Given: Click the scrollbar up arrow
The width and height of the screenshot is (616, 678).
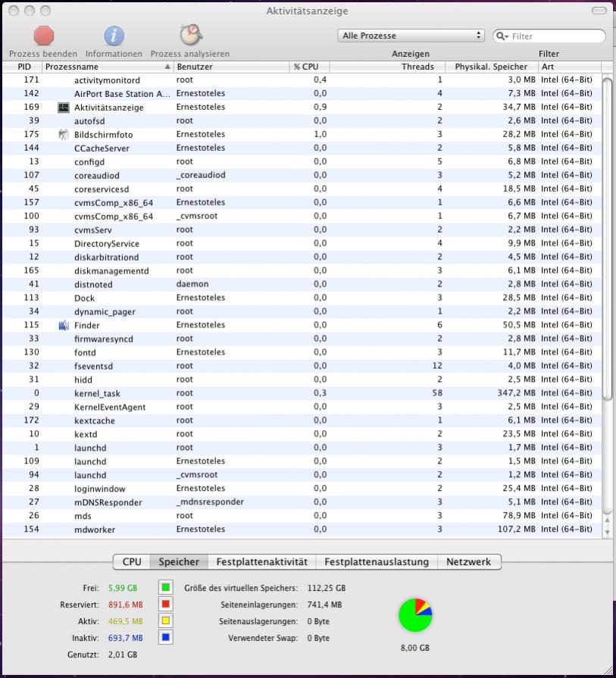Looking at the screenshot, I should tap(608, 520).
